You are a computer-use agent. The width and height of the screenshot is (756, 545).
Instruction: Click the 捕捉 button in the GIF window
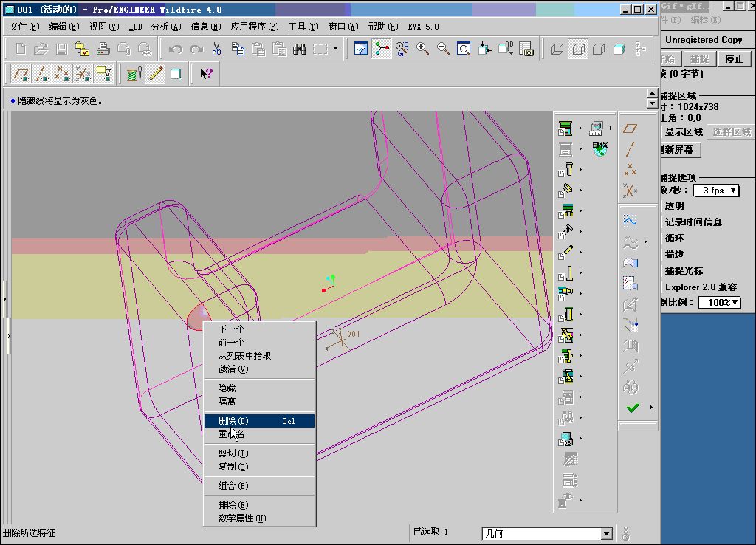tap(699, 59)
